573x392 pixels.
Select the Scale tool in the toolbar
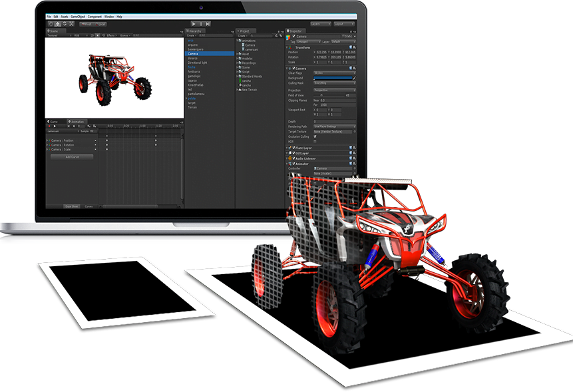tap(71, 25)
